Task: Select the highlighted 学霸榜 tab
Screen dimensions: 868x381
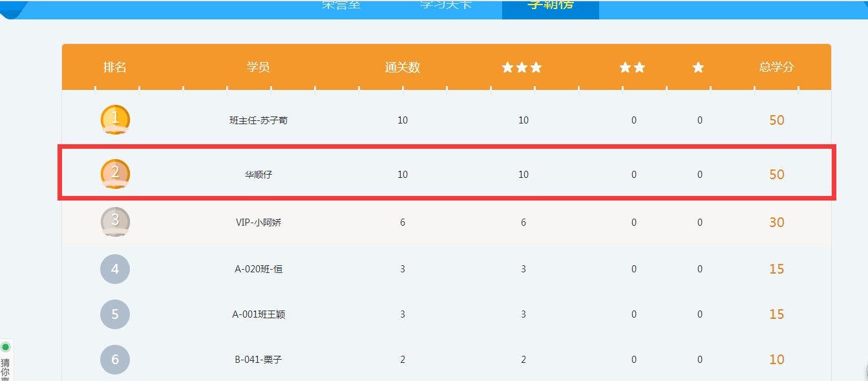Action: 550,6
